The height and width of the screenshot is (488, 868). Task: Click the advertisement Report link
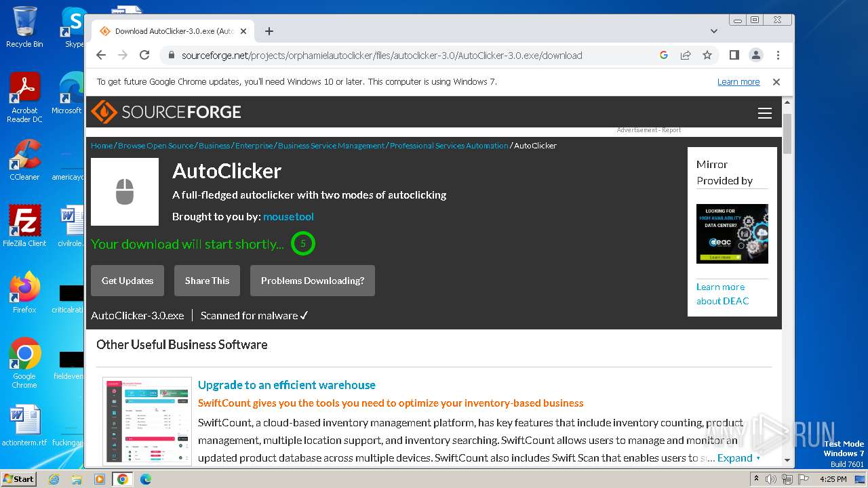[x=671, y=130]
